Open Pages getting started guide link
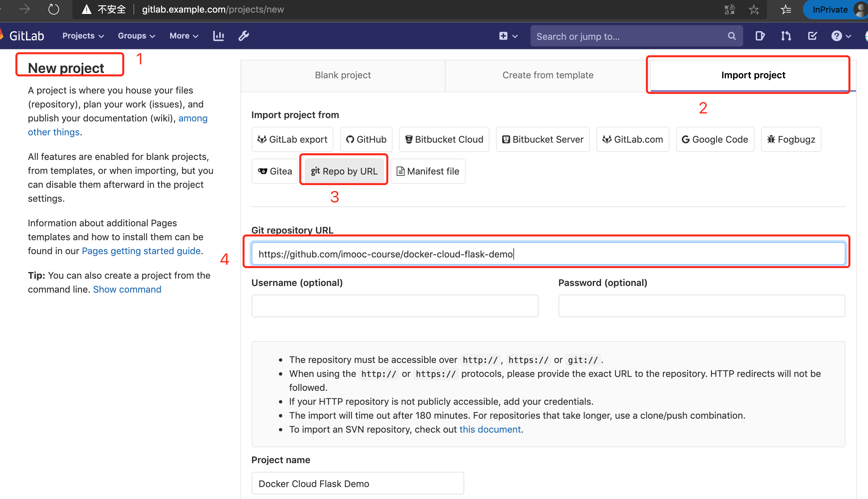Screen dimensions: 868x499 141,251
